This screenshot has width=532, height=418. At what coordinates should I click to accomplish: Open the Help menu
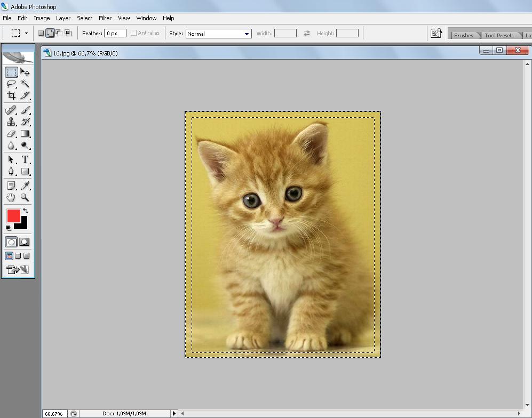point(168,18)
